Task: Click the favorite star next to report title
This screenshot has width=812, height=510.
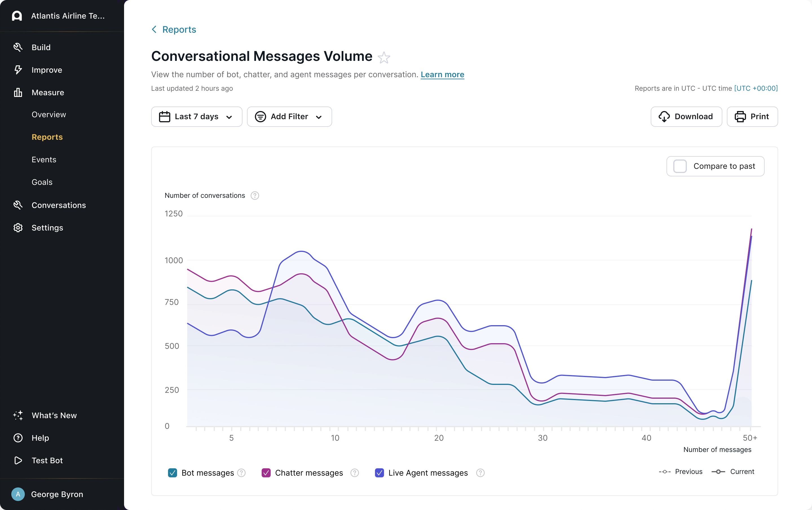Action: [384, 58]
